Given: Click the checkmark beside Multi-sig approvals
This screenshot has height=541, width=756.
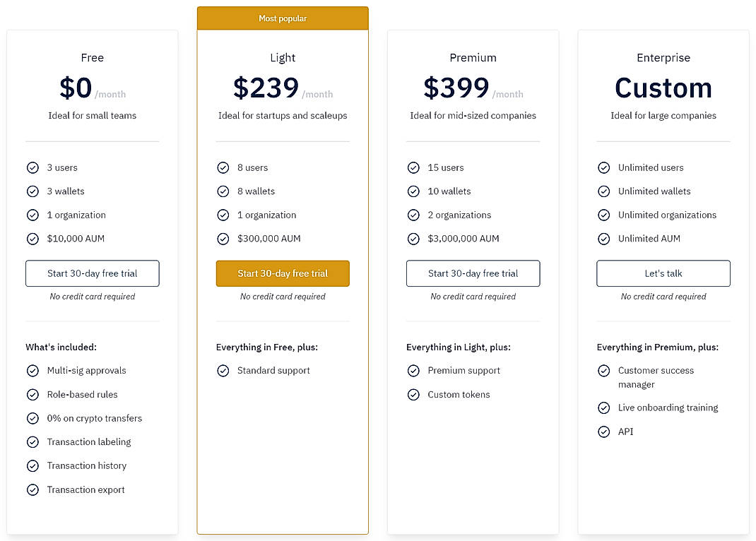Looking at the screenshot, I should 33,370.
